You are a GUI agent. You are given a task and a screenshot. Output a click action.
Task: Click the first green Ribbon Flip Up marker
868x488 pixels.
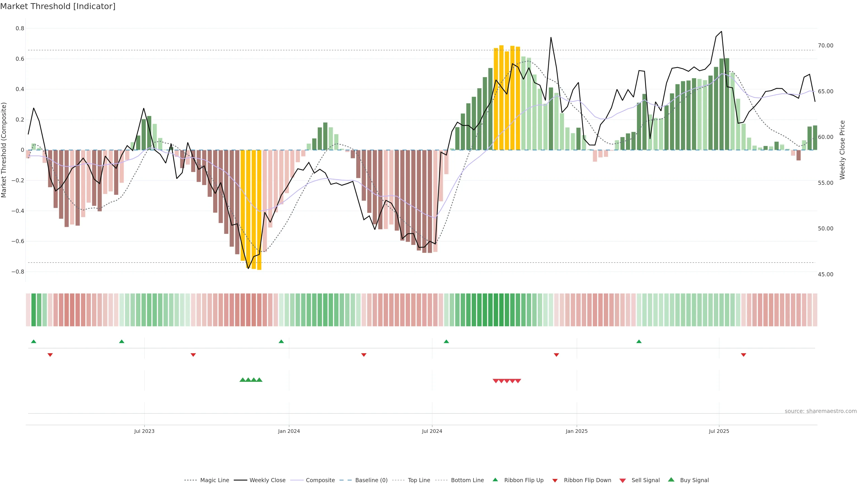click(33, 342)
